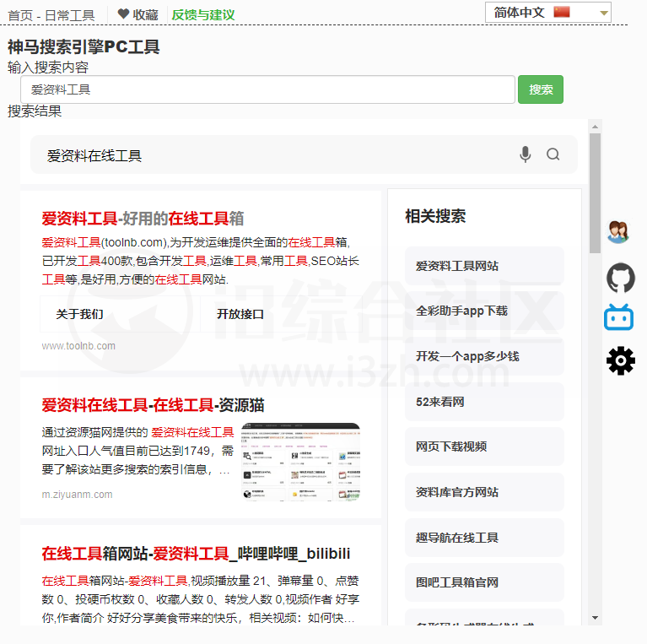This screenshot has height=644, width=647.
Task: Select related search 网页下载视频
Action: point(484,446)
